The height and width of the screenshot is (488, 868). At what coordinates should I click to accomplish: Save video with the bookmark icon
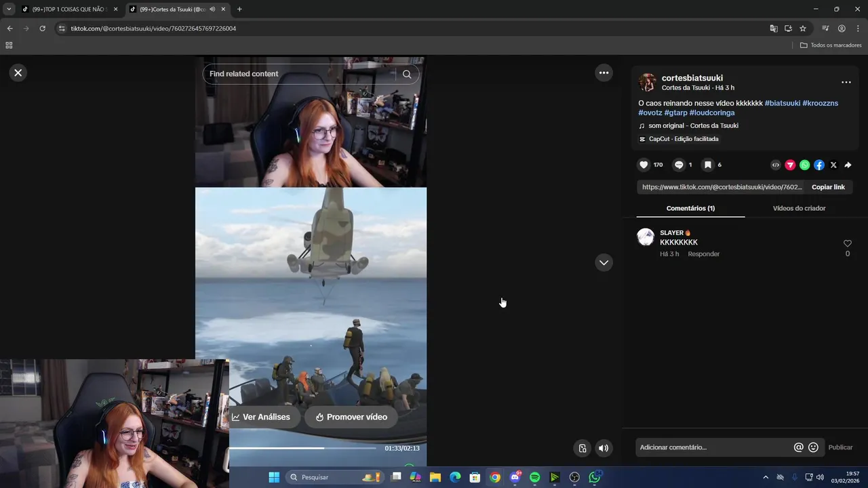click(x=707, y=165)
